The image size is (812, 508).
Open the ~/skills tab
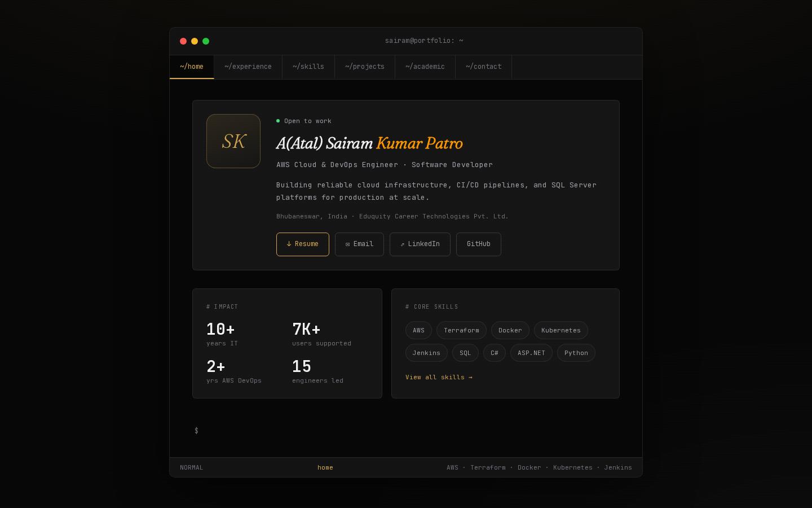click(308, 67)
